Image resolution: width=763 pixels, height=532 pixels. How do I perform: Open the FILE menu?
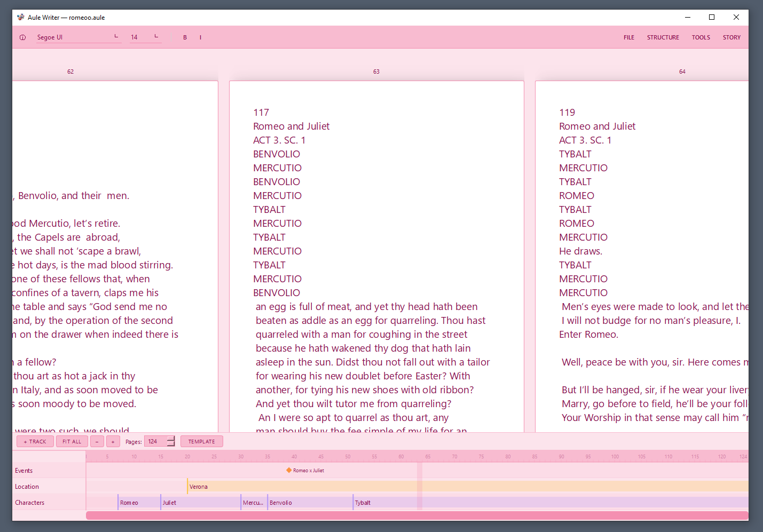629,37
